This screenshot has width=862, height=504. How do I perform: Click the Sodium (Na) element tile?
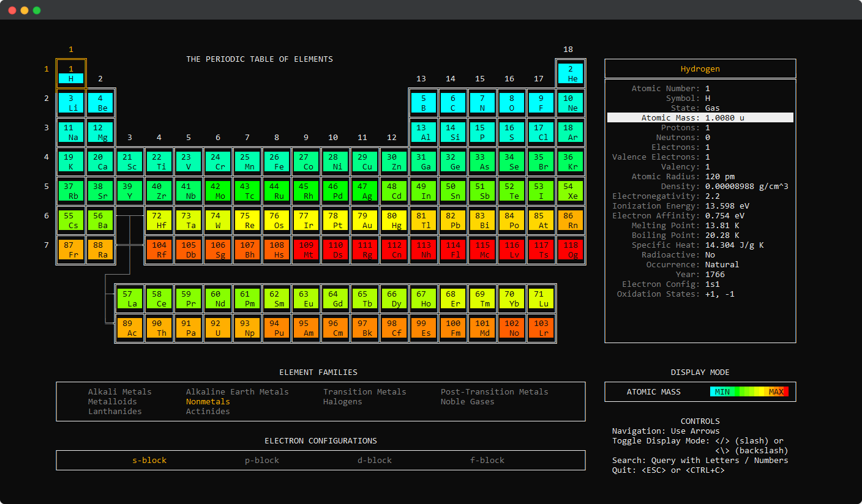click(71, 132)
